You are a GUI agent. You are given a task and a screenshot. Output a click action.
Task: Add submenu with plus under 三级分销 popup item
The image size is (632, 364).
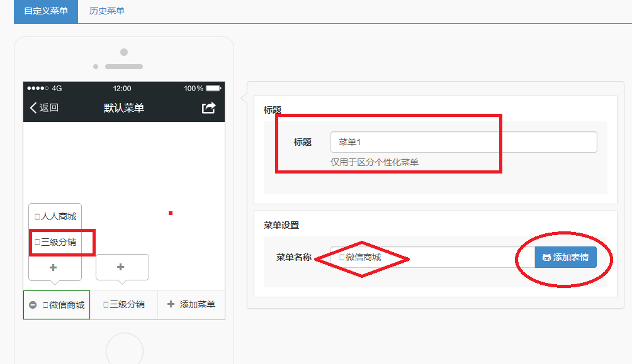(x=54, y=267)
